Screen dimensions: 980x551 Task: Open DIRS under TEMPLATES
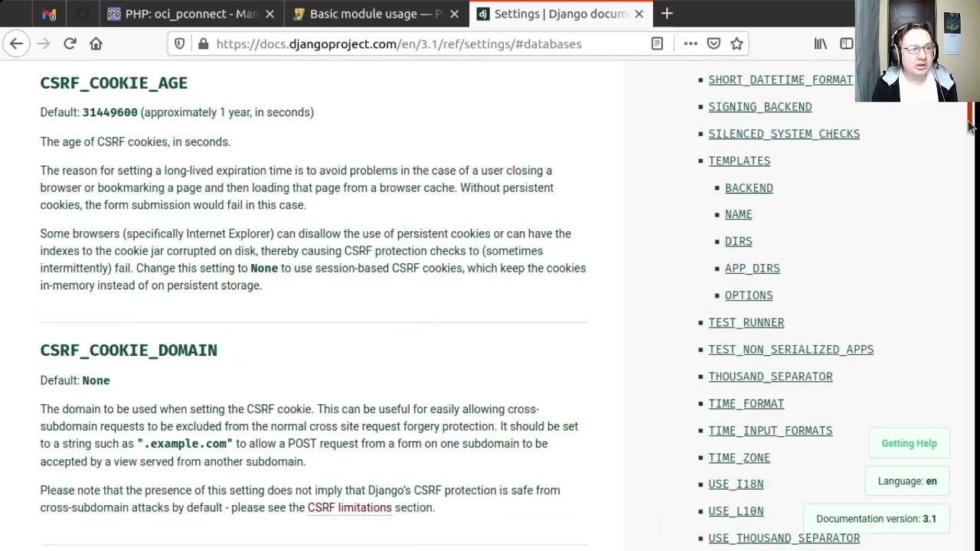(x=738, y=241)
